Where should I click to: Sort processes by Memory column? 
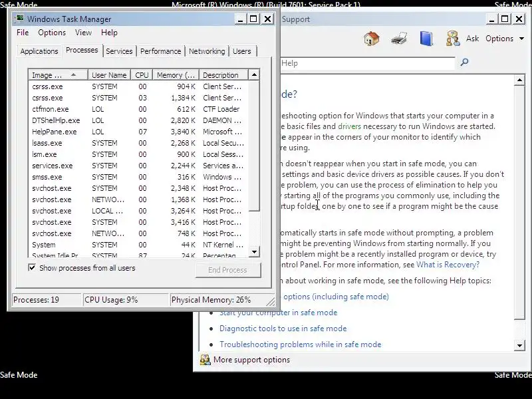(176, 75)
